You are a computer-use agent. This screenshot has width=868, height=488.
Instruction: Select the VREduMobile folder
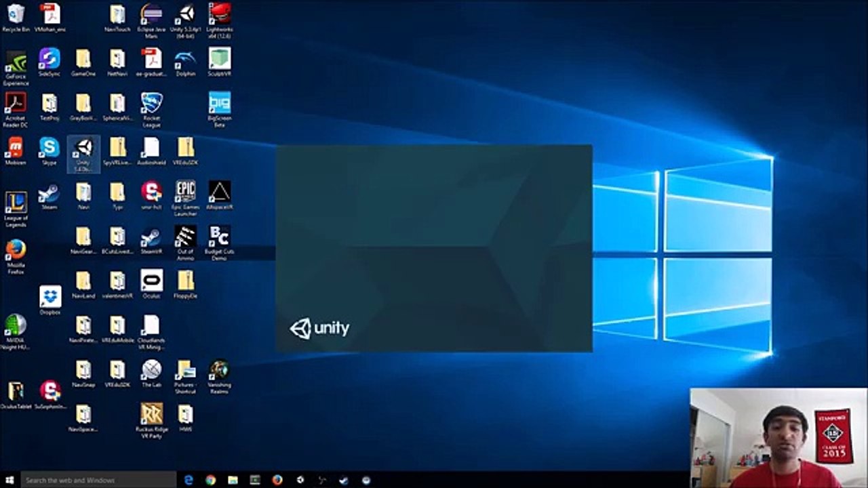[117, 329]
